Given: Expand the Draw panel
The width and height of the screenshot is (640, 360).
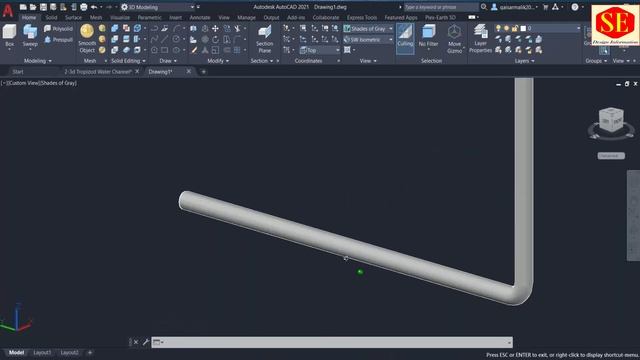Looking at the screenshot, I should 168,61.
